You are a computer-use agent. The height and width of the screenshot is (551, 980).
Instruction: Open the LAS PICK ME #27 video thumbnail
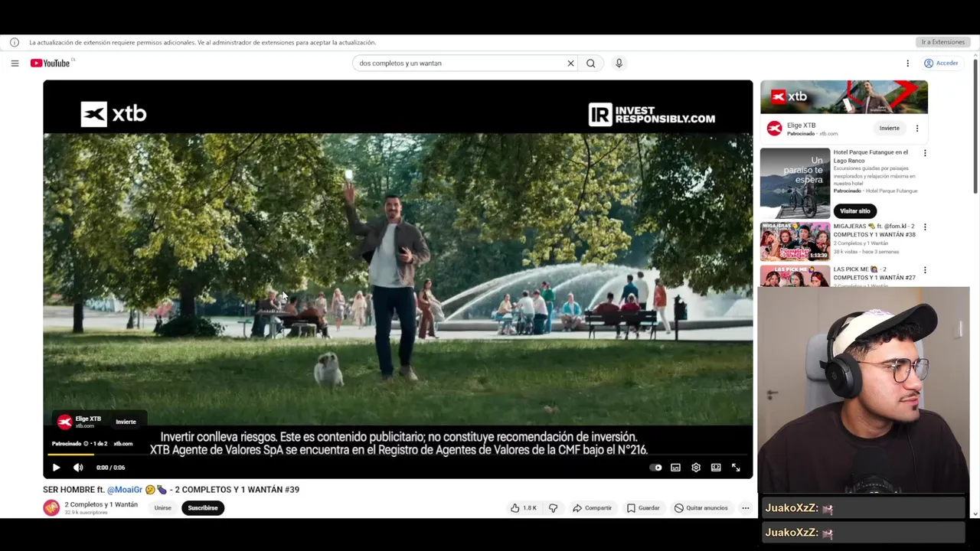tap(795, 276)
